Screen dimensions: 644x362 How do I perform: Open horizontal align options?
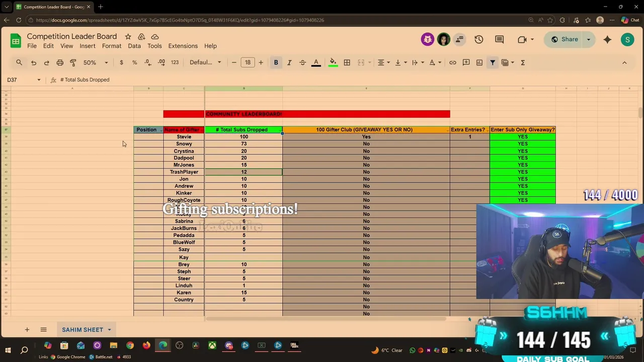pyautogui.click(x=383, y=62)
